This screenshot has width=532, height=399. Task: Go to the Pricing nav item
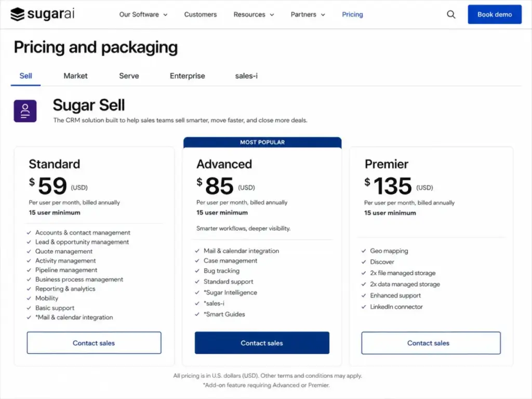(352, 15)
